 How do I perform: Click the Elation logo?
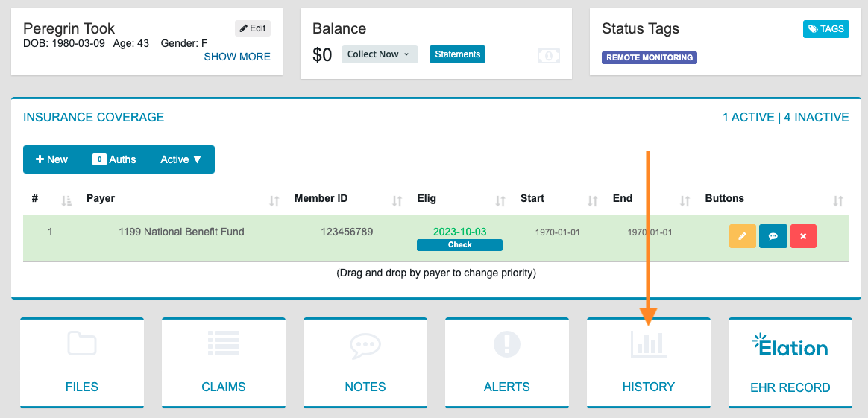[x=790, y=345]
